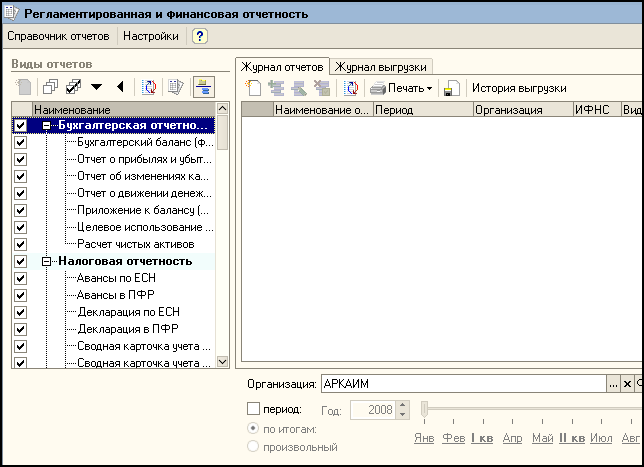Click the Организация column header
This screenshot has width=644, height=467.
[x=523, y=110]
